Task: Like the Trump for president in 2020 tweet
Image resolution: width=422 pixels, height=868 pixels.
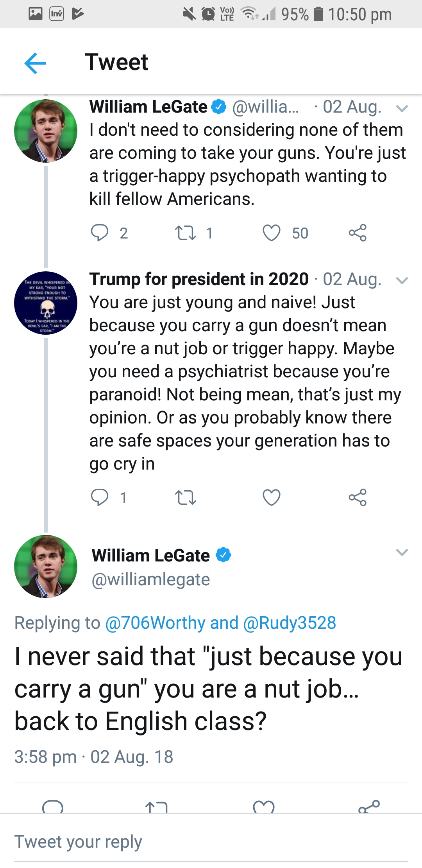Action: [272, 497]
